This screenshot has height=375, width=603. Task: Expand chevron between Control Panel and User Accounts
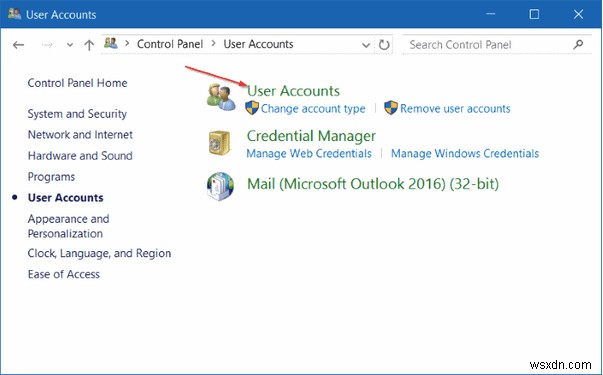(x=213, y=44)
